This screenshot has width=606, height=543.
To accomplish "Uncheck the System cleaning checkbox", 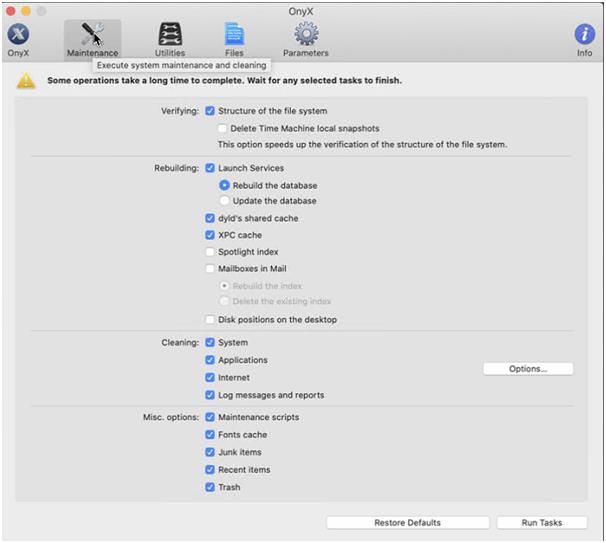I will pyautogui.click(x=210, y=342).
